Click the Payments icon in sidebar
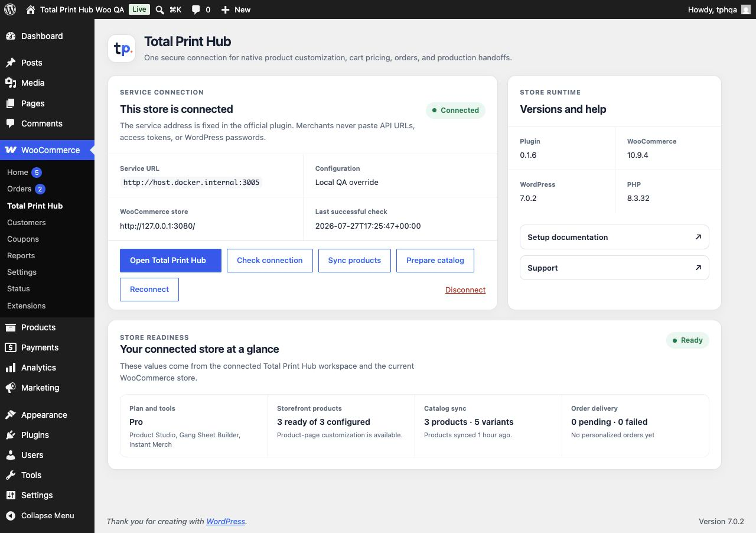 [11, 347]
